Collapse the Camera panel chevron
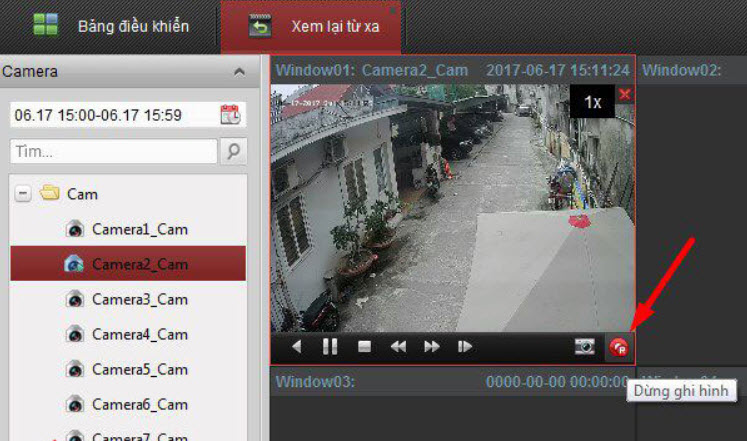 pyautogui.click(x=239, y=72)
